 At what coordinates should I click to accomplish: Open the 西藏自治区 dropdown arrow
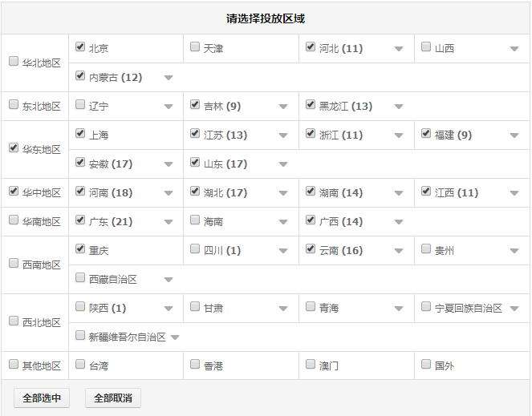point(169,280)
